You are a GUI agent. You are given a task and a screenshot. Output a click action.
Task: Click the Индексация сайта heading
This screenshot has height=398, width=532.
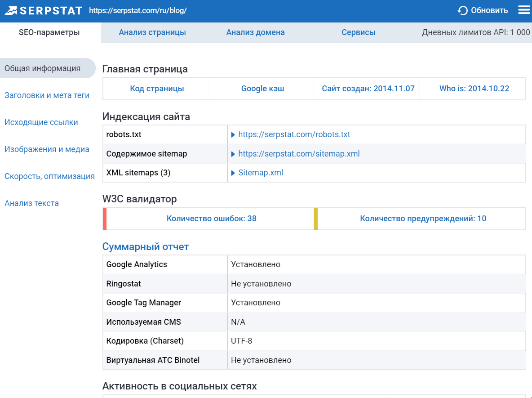pyautogui.click(x=146, y=117)
